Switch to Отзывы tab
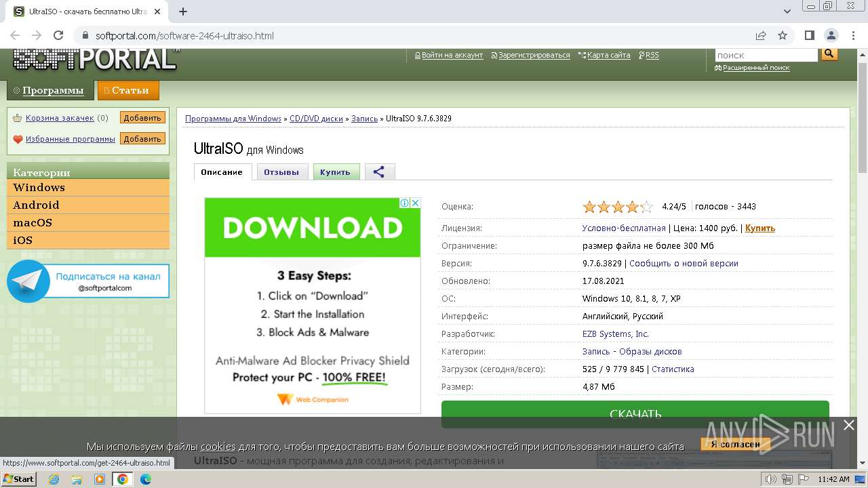The width and height of the screenshot is (868, 488). [x=281, y=172]
